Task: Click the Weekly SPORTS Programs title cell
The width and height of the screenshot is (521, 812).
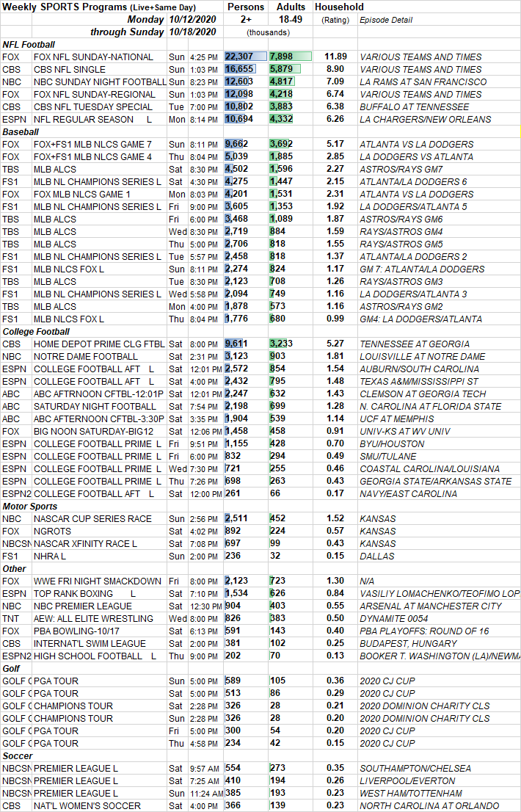Action: [x=99, y=7]
